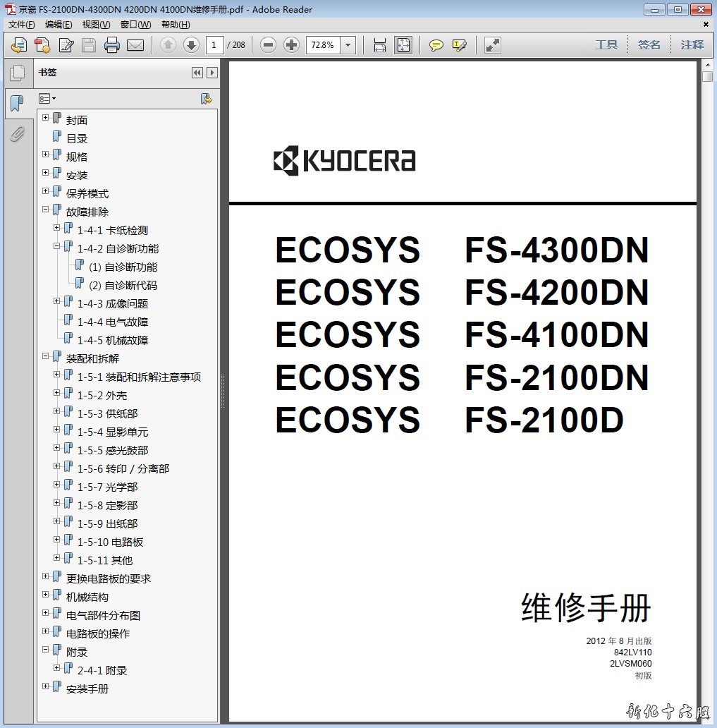Switch to read mode with the expand-arrows icon
Viewport: 717px width, 728px height.
tap(493, 46)
